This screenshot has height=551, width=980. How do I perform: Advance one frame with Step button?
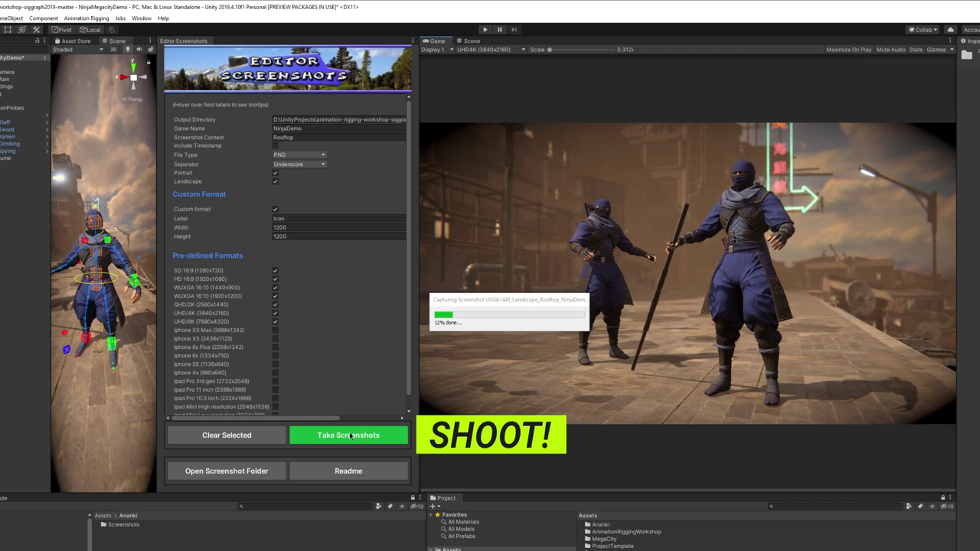point(514,30)
